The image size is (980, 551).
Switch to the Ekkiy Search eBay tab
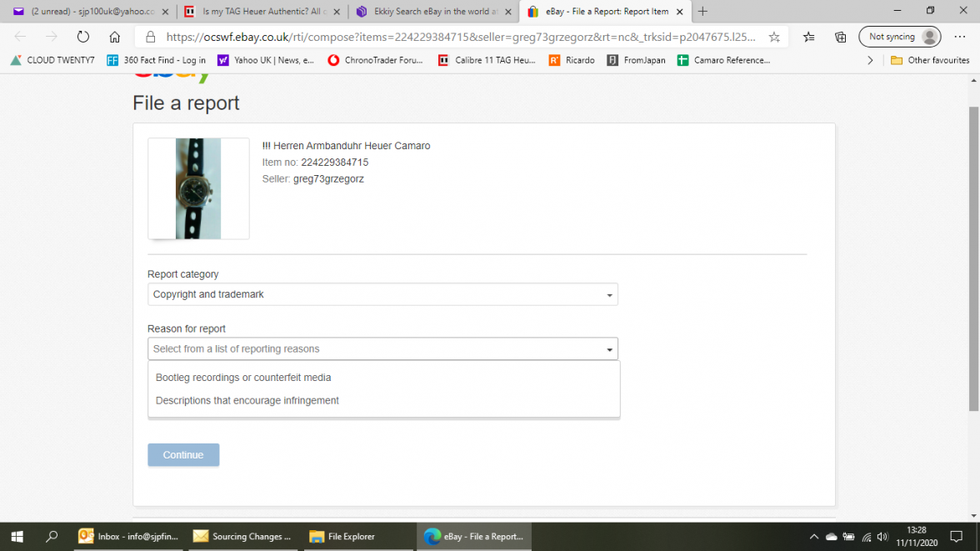434,12
